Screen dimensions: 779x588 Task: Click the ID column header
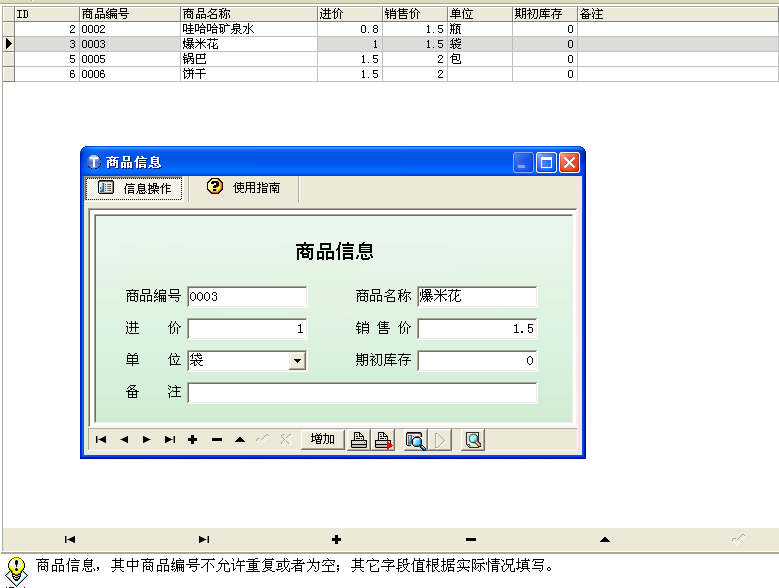[x=47, y=14]
